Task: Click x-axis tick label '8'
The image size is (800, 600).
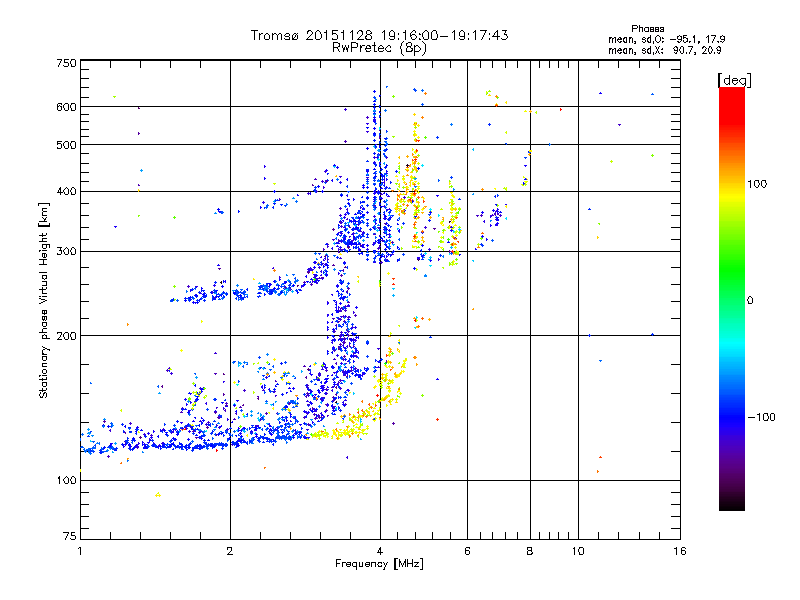Action: [530, 551]
